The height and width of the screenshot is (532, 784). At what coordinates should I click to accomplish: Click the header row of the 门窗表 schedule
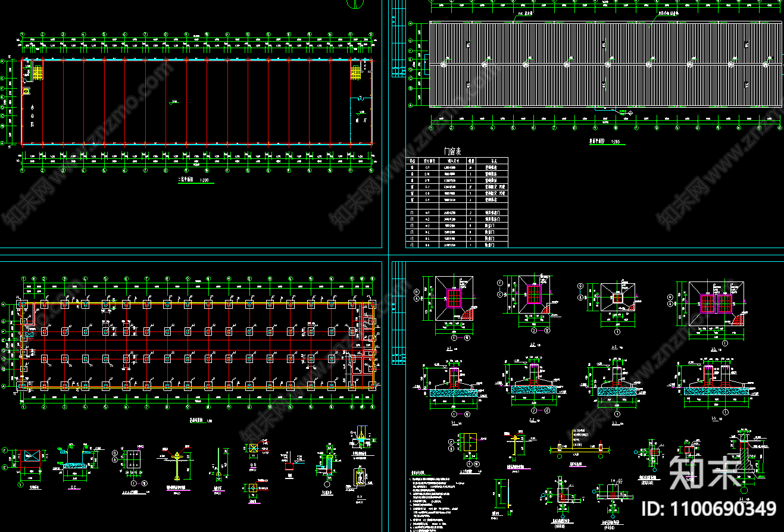457,161
